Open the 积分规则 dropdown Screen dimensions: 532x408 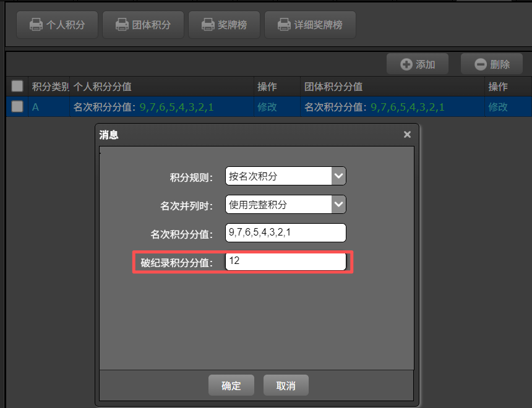285,176
